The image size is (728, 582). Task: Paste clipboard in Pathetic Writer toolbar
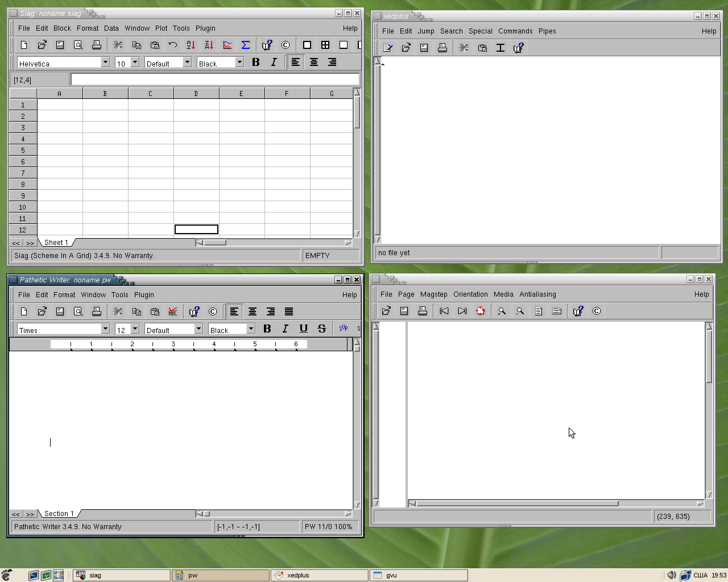coord(155,311)
